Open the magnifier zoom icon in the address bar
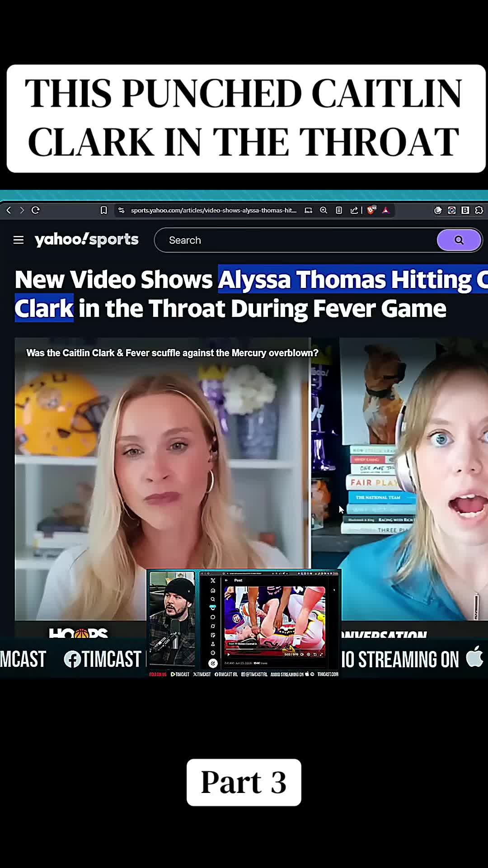Image resolution: width=488 pixels, height=868 pixels. point(324,210)
